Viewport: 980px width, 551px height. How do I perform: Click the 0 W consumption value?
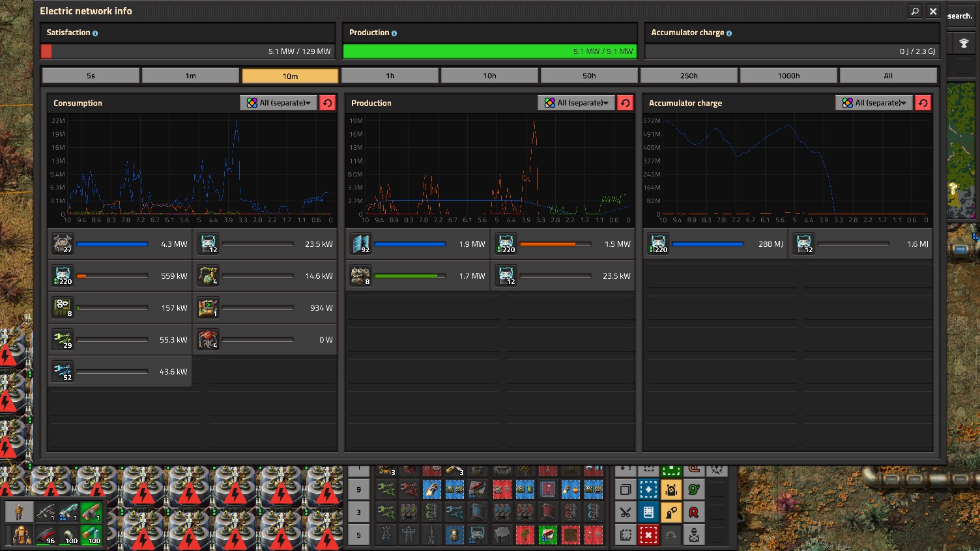326,340
